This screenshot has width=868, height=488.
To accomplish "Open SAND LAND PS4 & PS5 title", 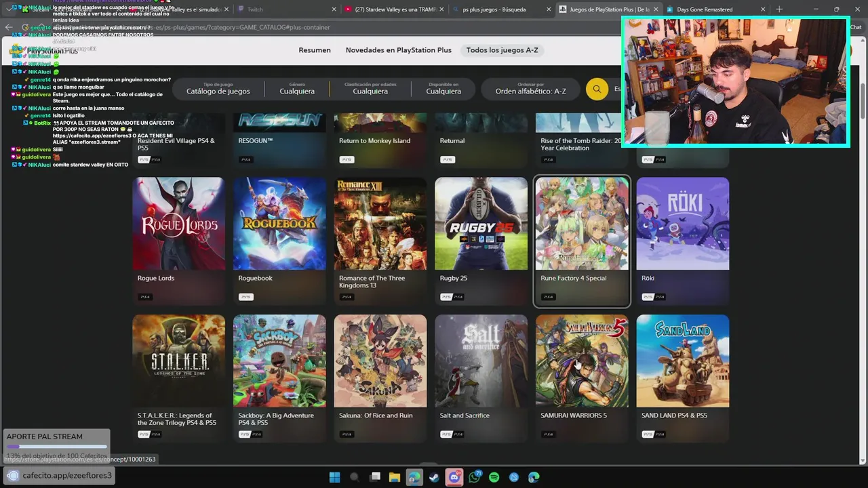I will (x=674, y=415).
